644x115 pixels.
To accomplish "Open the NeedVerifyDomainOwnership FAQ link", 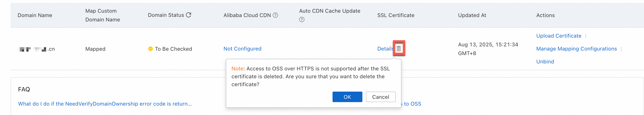I will coord(105,104).
